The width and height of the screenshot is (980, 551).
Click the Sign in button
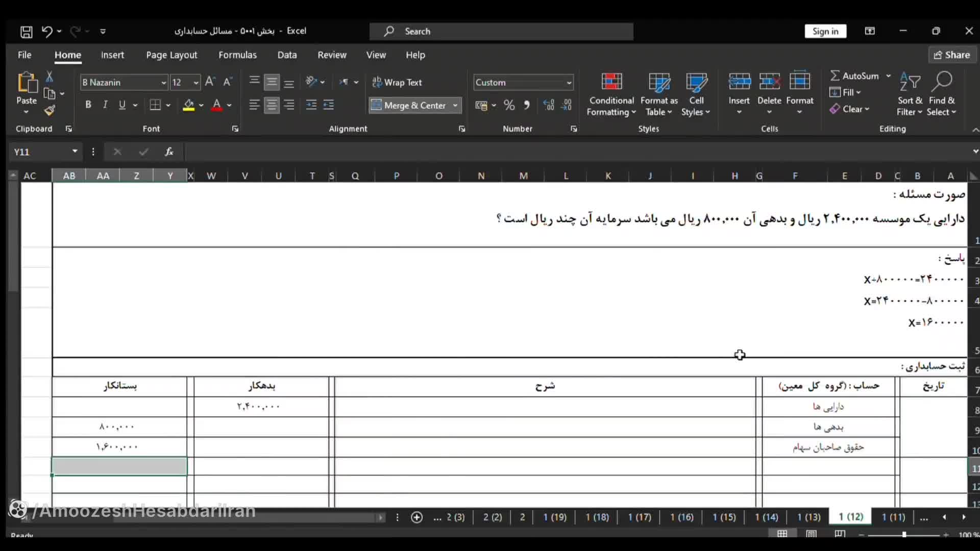point(825,31)
